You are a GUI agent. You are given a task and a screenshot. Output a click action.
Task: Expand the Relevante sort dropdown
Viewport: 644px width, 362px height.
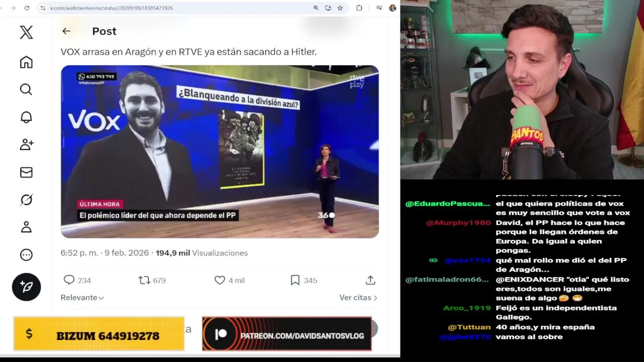tap(82, 298)
